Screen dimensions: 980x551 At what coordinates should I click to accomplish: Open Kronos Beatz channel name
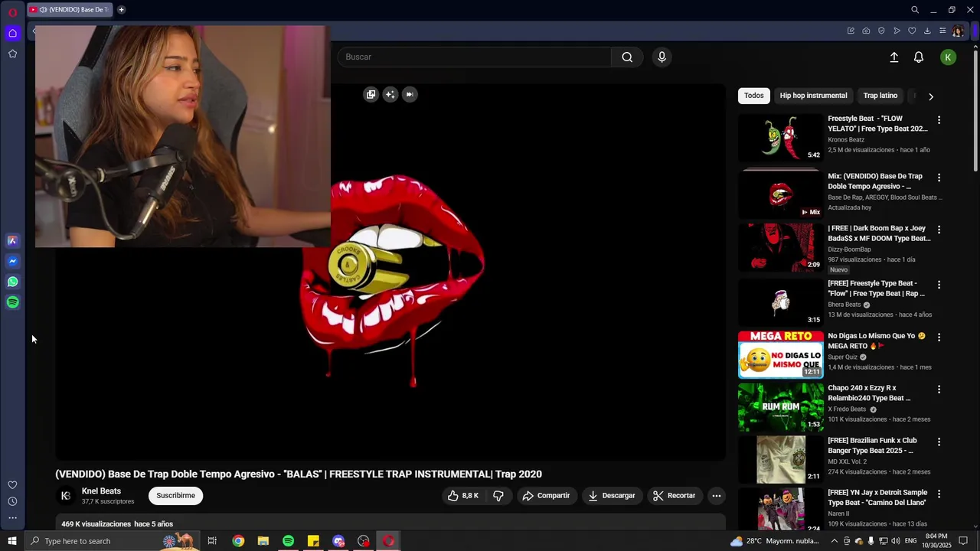tap(846, 140)
